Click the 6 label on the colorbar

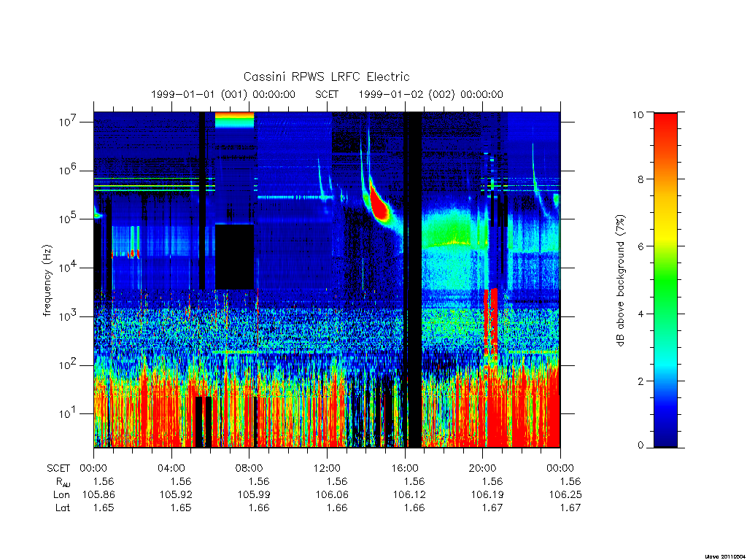click(x=640, y=246)
